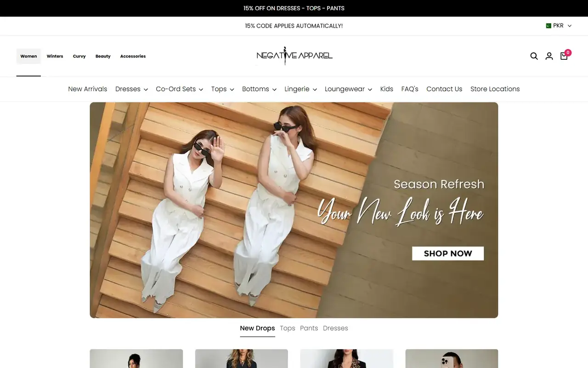The height and width of the screenshot is (368, 588).
Task: Switch to the New Drops tab
Action: tap(257, 328)
